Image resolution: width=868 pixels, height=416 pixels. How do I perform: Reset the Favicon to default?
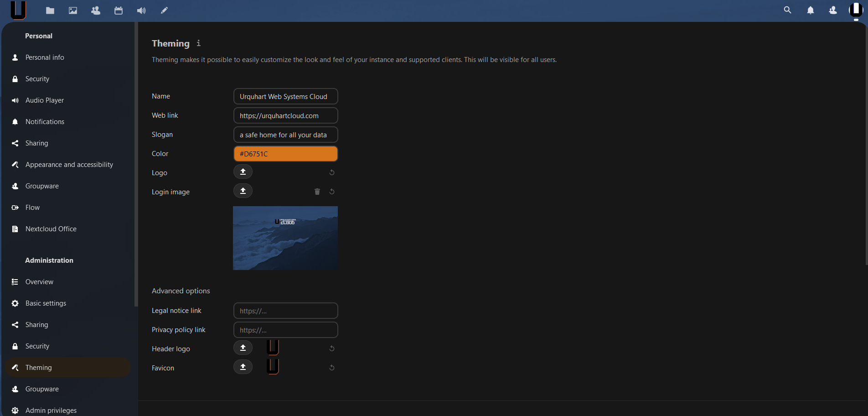332,368
